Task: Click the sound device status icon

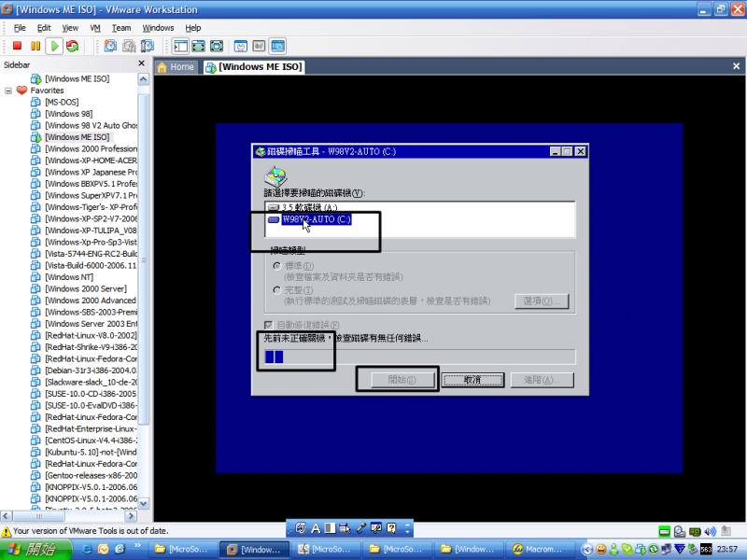Action: [x=710, y=531]
